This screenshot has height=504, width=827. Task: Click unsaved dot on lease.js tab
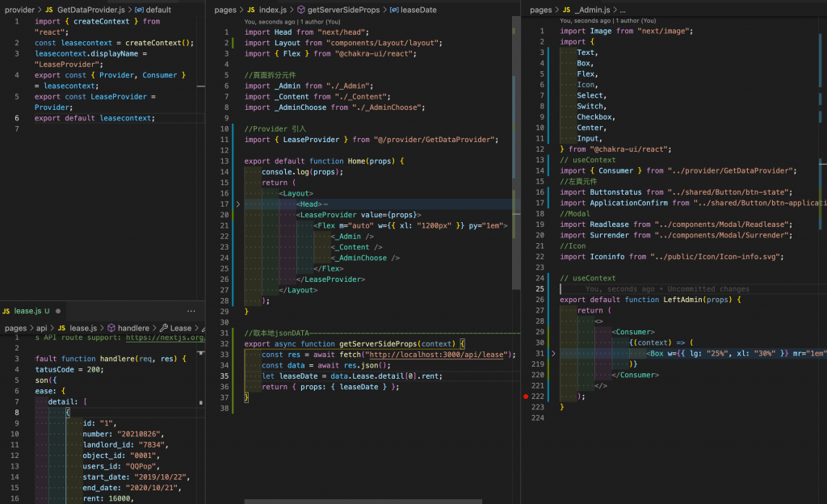coord(58,311)
